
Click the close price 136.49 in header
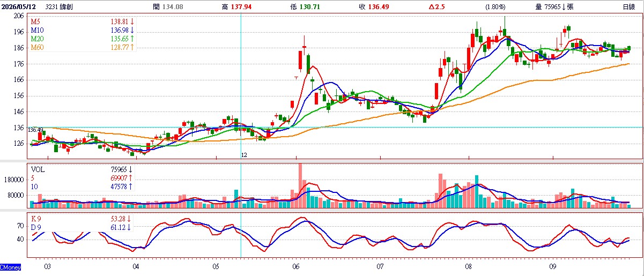tap(378, 6)
